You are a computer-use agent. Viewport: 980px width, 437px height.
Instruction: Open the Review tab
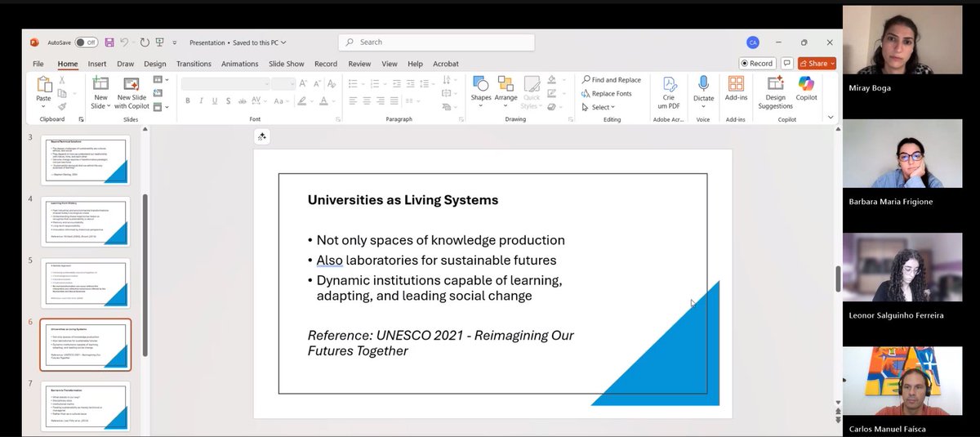(x=359, y=64)
